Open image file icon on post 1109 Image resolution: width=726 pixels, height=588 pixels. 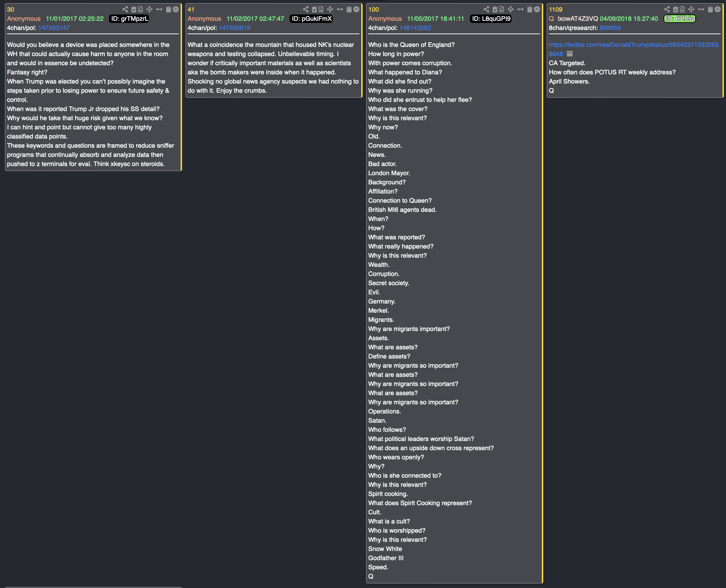pyautogui.click(x=682, y=10)
